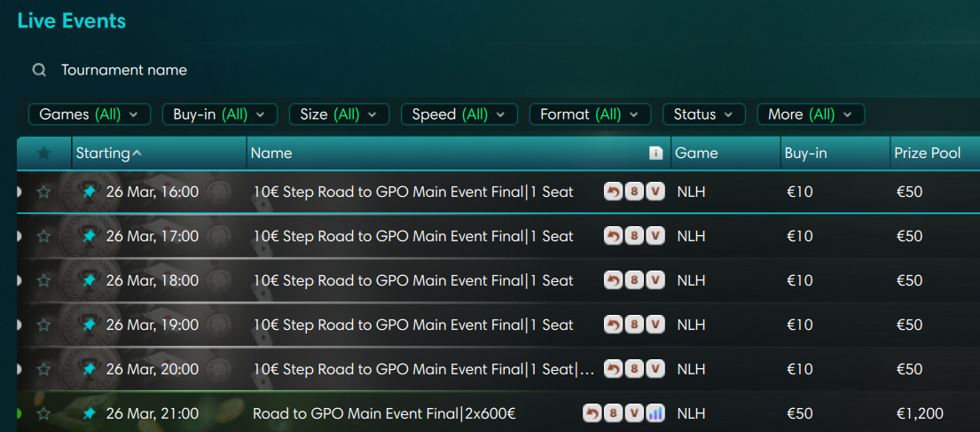Click the 8-max icon on 17:00 tournament

tap(634, 236)
